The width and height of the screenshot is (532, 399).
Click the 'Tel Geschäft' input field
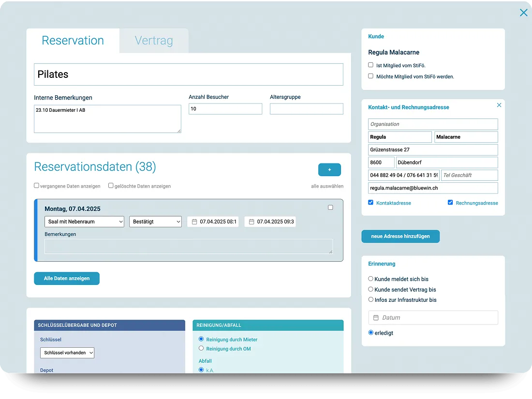pos(470,175)
